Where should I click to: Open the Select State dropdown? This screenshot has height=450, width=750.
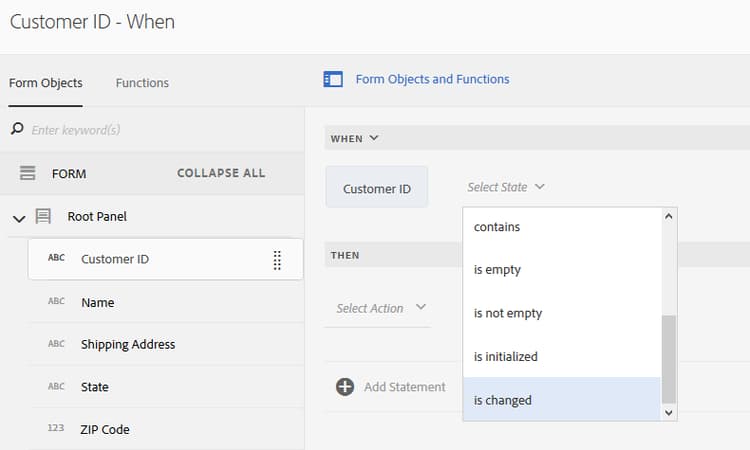coord(505,187)
